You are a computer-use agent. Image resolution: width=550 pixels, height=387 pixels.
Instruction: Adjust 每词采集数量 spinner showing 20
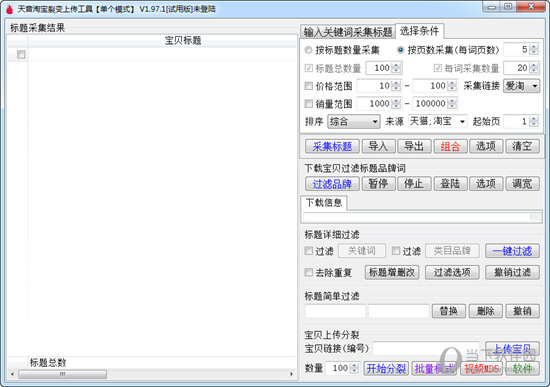click(521, 68)
